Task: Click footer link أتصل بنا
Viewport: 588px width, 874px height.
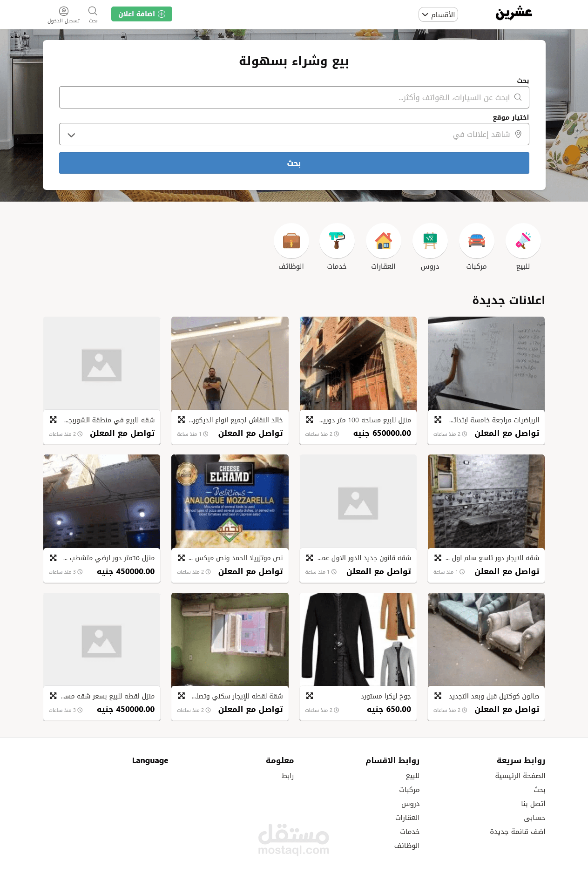Action: point(533,804)
